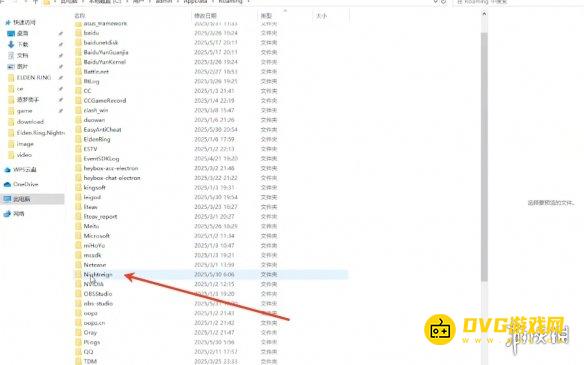Screen dimensions: 584x365
Task: Click the file list scrollbar thumb
Action: pos(484,156)
